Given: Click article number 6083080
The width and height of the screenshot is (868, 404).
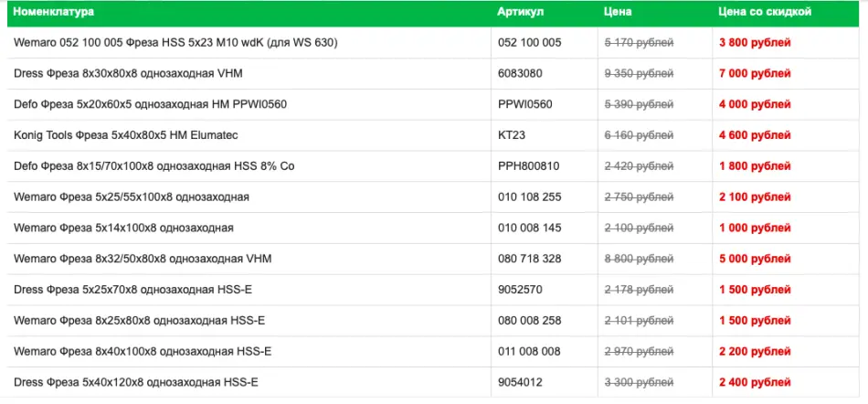Looking at the screenshot, I should pyautogui.click(x=520, y=73).
